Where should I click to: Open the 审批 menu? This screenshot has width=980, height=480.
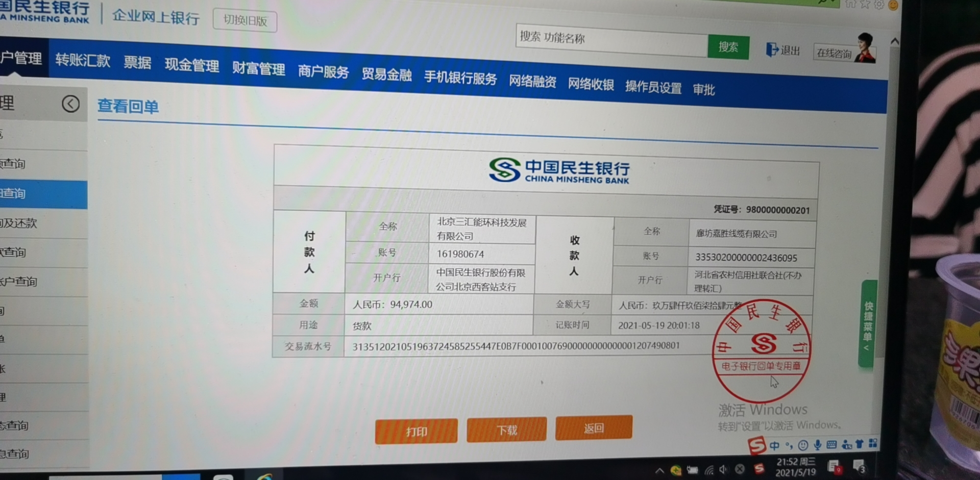[704, 90]
